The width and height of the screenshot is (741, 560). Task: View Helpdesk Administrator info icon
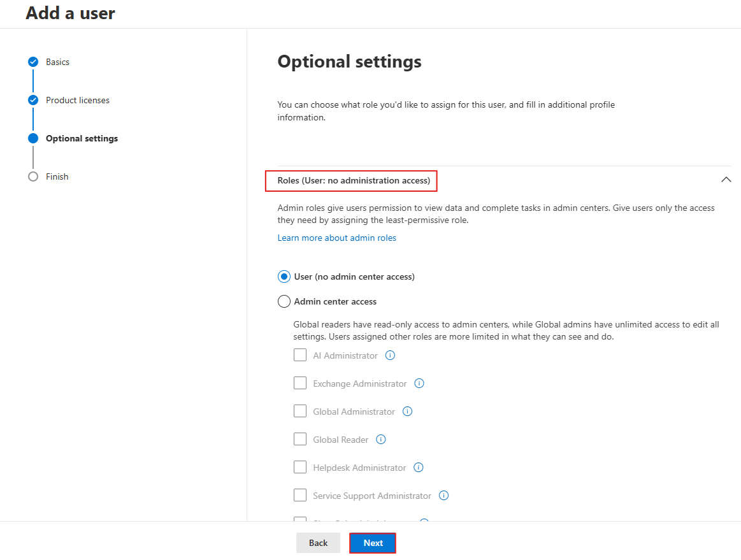(x=419, y=468)
